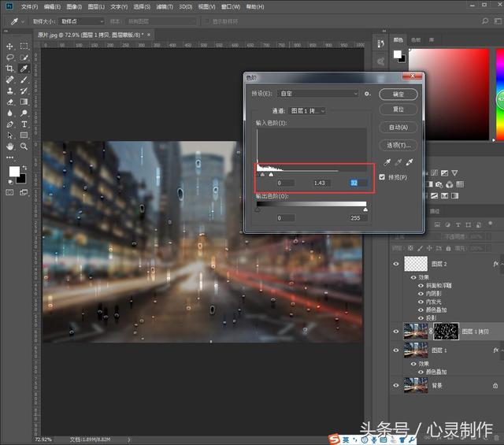Click the 自动(A) auto button
Viewport: 504px width, 445px height.
[398, 127]
